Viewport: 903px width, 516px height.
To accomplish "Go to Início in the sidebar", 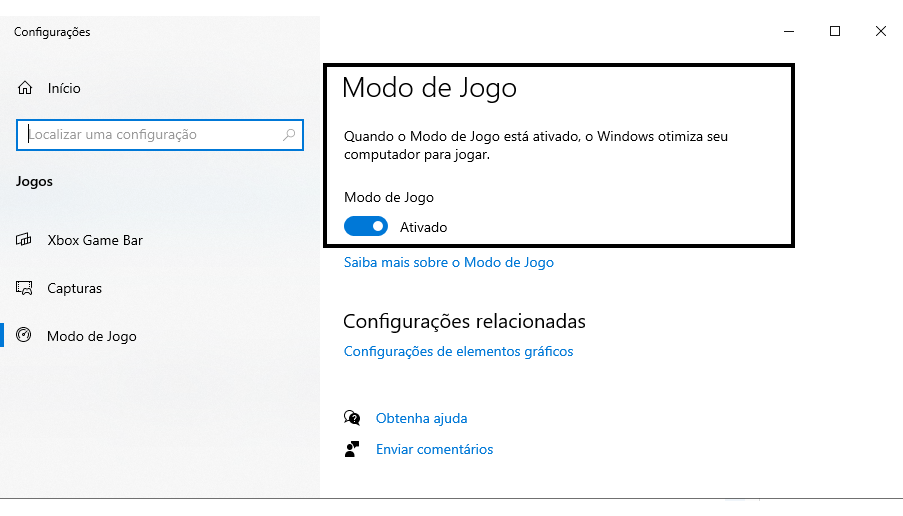I will click(x=64, y=88).
